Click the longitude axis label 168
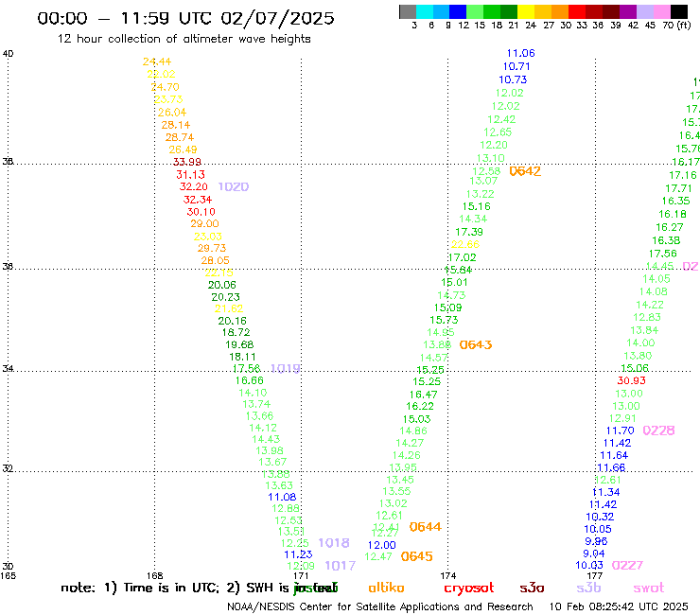700x615 pixels. pyautogui.click(x=155, y=576)
